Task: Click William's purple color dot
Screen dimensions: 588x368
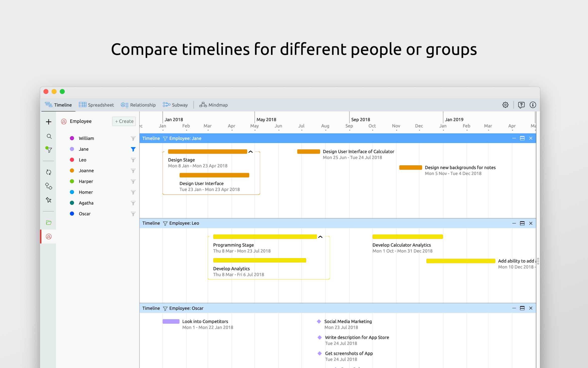Action: [72, 138]
